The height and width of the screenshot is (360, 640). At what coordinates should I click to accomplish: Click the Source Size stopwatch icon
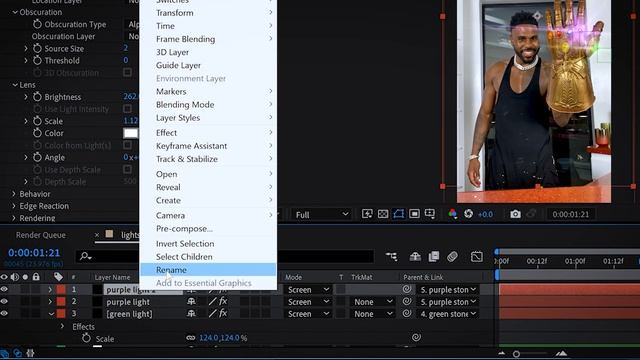(37, 49)
